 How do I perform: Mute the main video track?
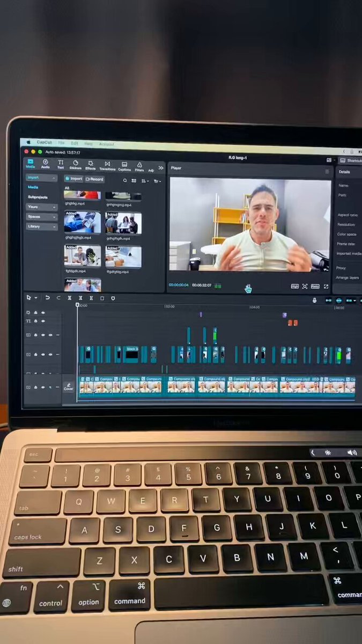pyautogui.click(x=50, y=387)
